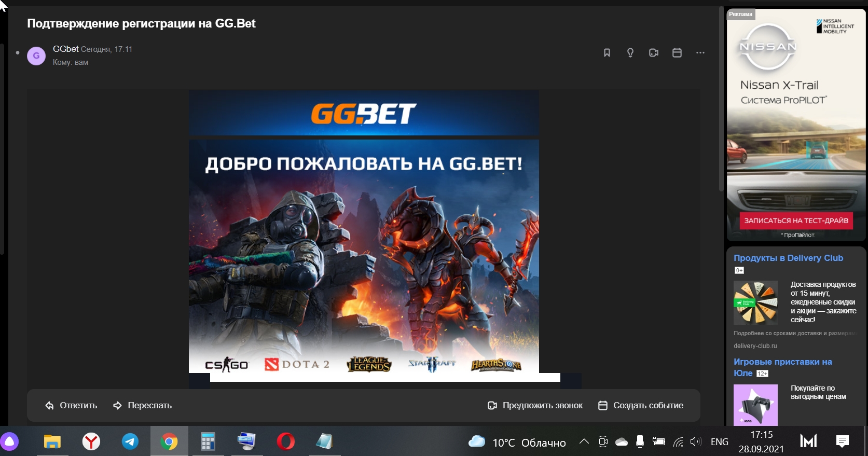Click the Hearthstone logo
Screen dimensions: 868x456
click(496, 365)
